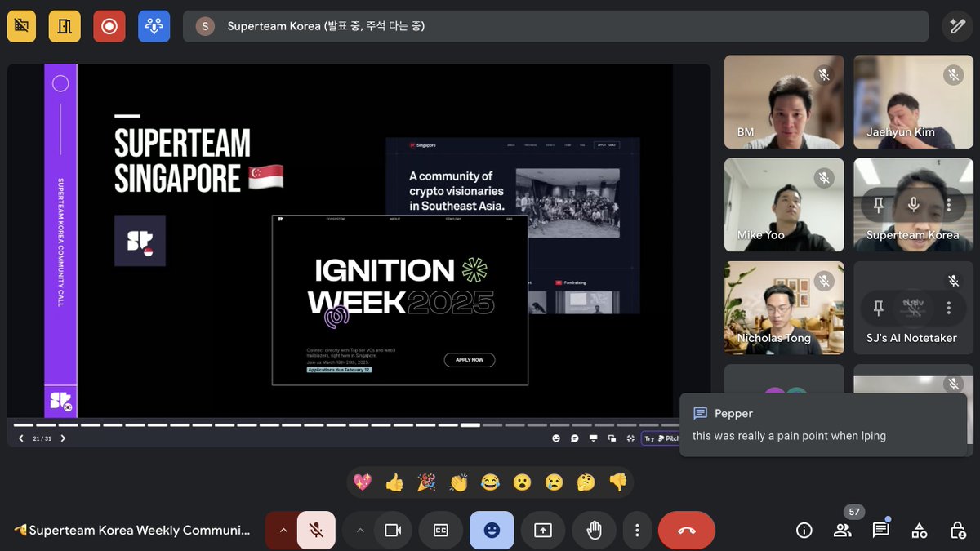
Task: Open the comment bubble icon in slide toolbar
Action: (575, 438)
